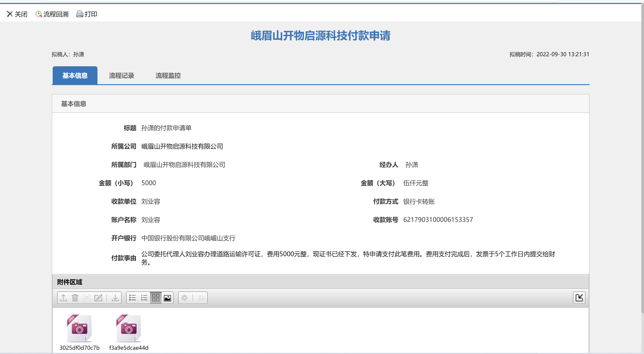The width and height of the screenshot is (644, 354).
Task: Switch attachments to bulleted list view
Action: coord(132,298)
